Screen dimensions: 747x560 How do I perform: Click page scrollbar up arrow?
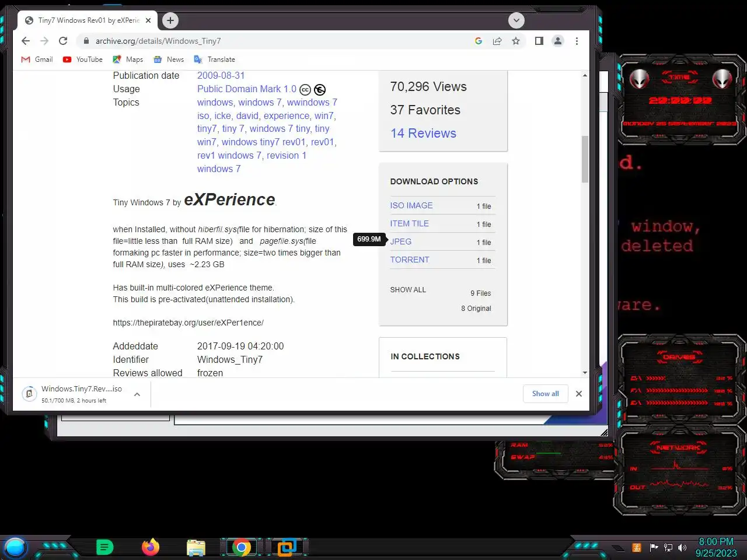tap(585, 75)
